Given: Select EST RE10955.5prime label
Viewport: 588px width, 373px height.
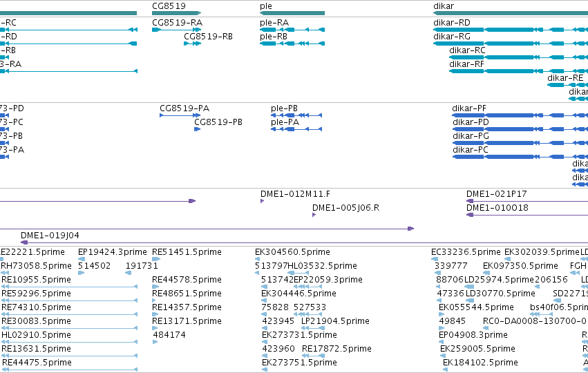Looking at the screenshot, I should 36,280.
